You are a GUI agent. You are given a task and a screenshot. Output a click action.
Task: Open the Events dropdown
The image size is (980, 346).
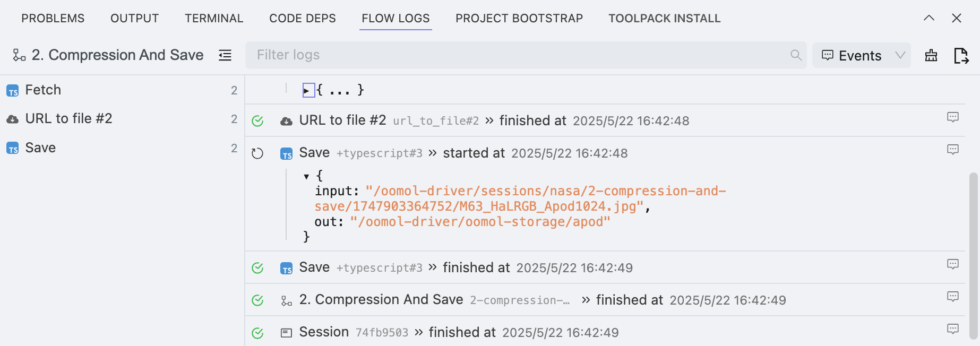pos(861,56)
